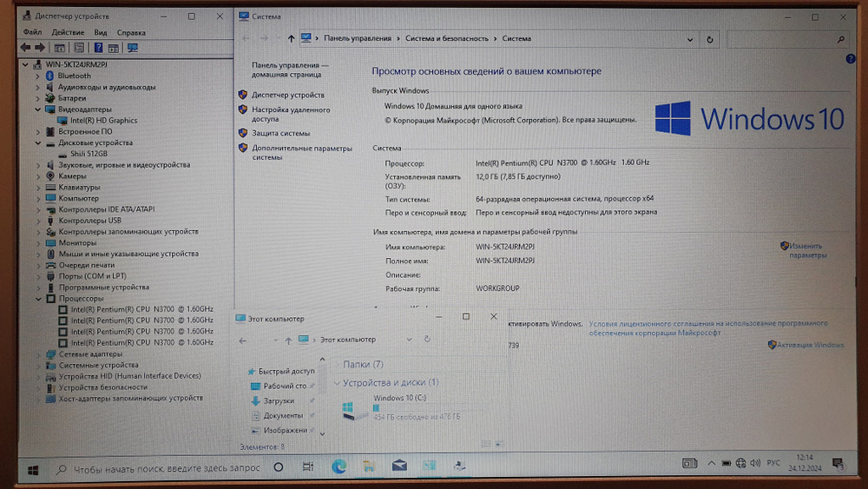The width and height of the screenshot is (868, 489).
Task: Click the volume icon in system tray
Action: (755, 463)
